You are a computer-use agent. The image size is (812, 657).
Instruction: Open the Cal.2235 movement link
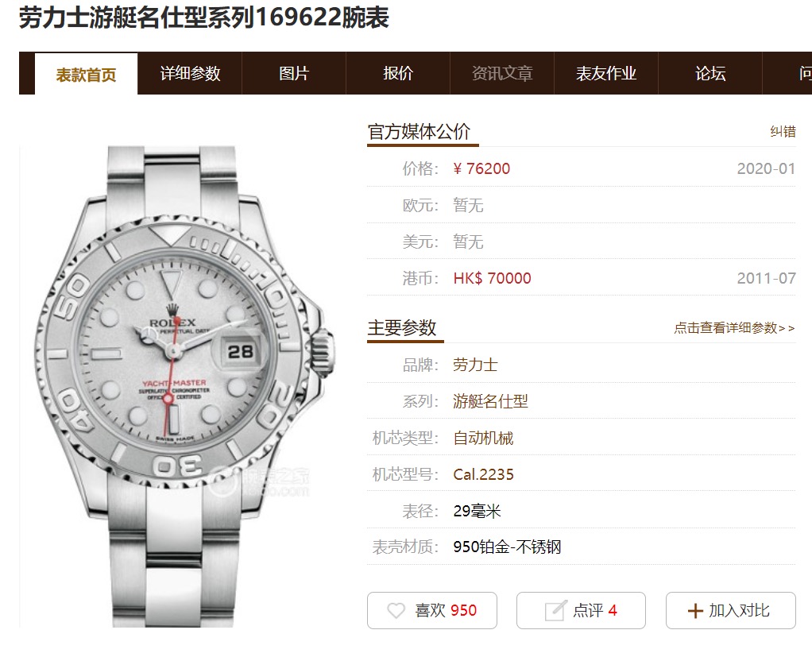coord(483,474)
